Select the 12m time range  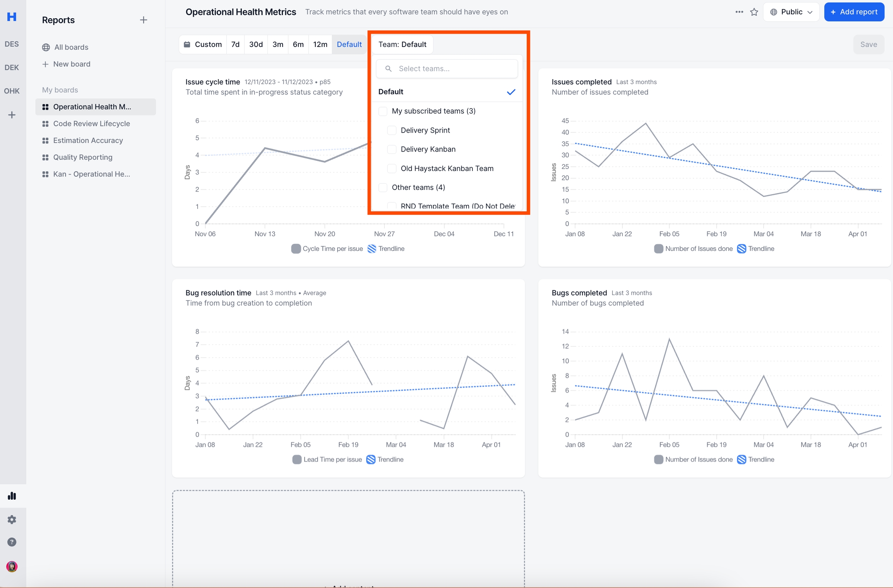(x=320, y=44)
